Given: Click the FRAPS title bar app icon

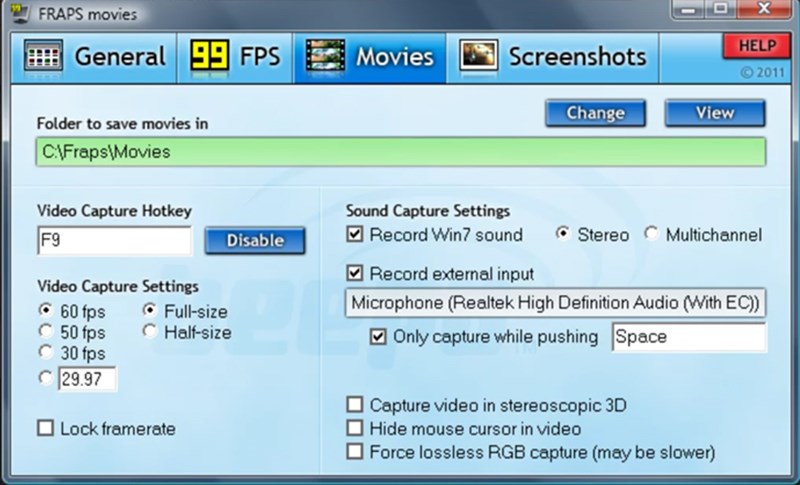Looking at the screenshot, I should pyautogui.click(x=16, y=14).
